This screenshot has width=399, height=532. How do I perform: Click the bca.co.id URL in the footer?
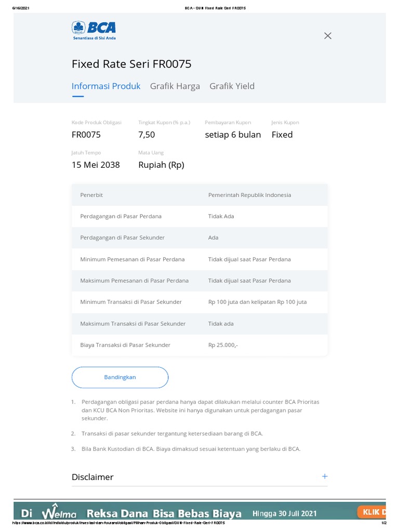[x=118, y=523]
